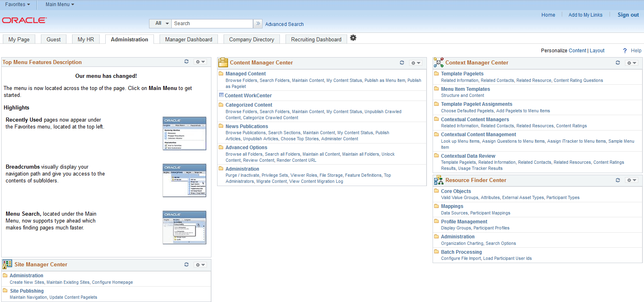Open the Valid Value Groups link
This screenshot has width=644, height=302.
point(460,197)
